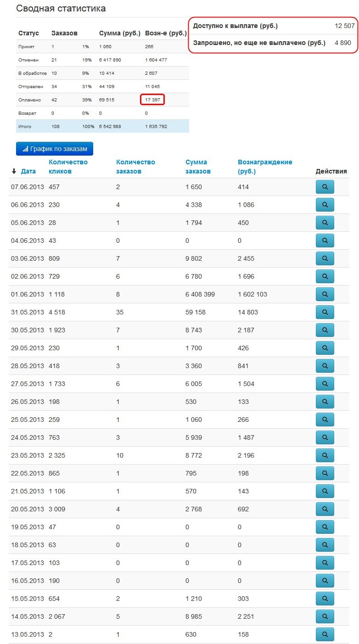Screen dimensions: 359x644
Task: Click magnifier icon for 20.05.2013 row
Action: 325,509
